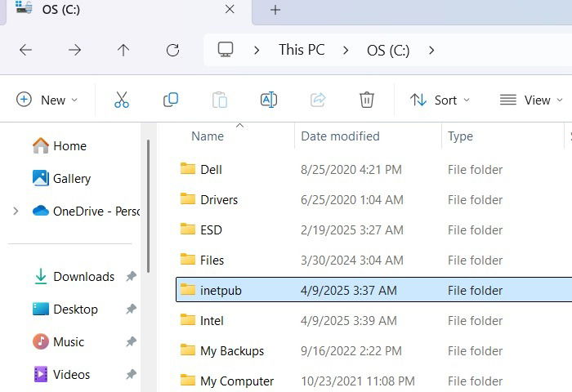Click the Drivers folder icon
The width and height of the screenshot is (572, 392).
coord(188,198)
